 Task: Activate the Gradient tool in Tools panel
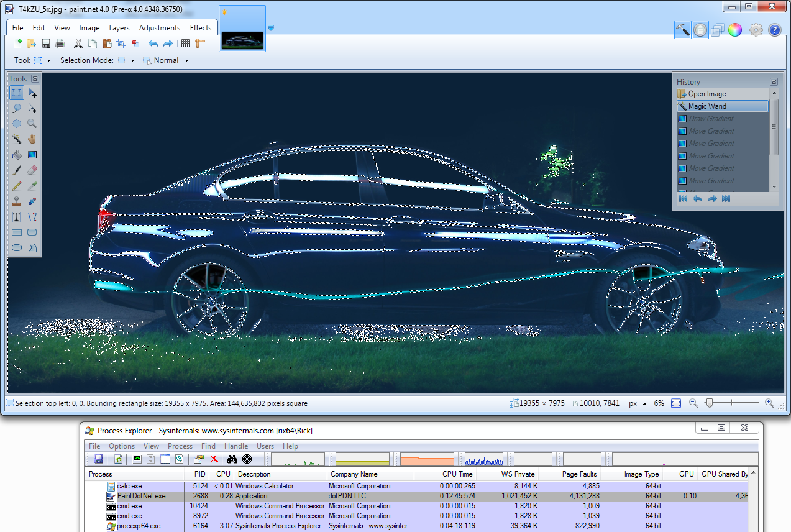[x=32, y=155]
